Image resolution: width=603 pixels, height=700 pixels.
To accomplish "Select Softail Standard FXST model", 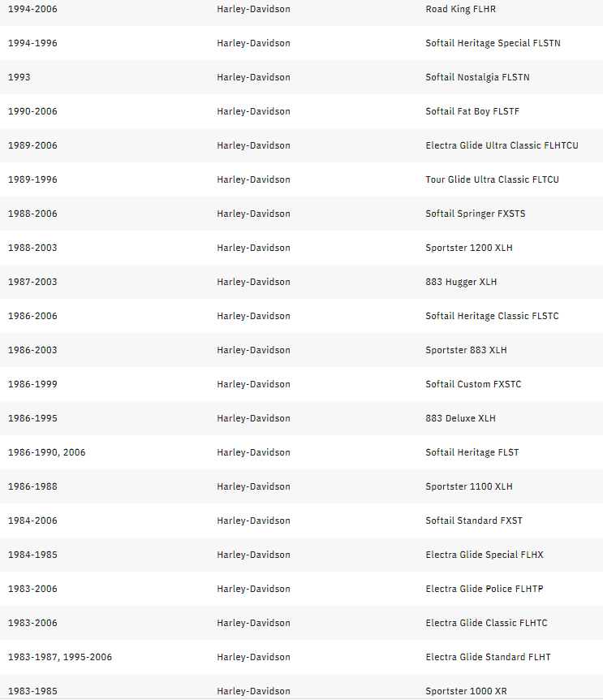I will 474,521.
